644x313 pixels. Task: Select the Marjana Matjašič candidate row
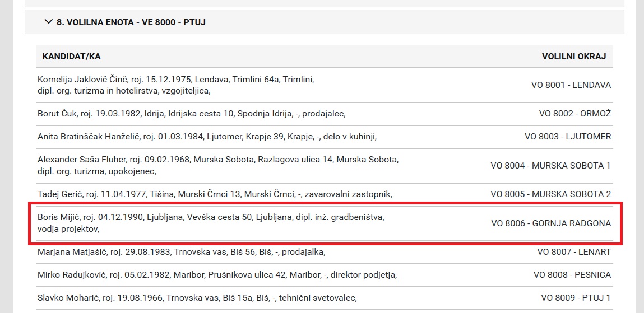[x=325, y=252]
